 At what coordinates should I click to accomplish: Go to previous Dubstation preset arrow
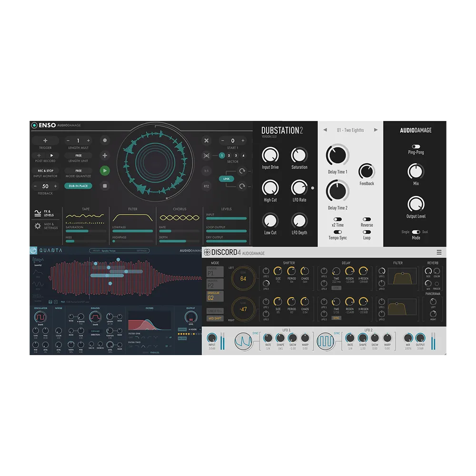pos(325,130)
